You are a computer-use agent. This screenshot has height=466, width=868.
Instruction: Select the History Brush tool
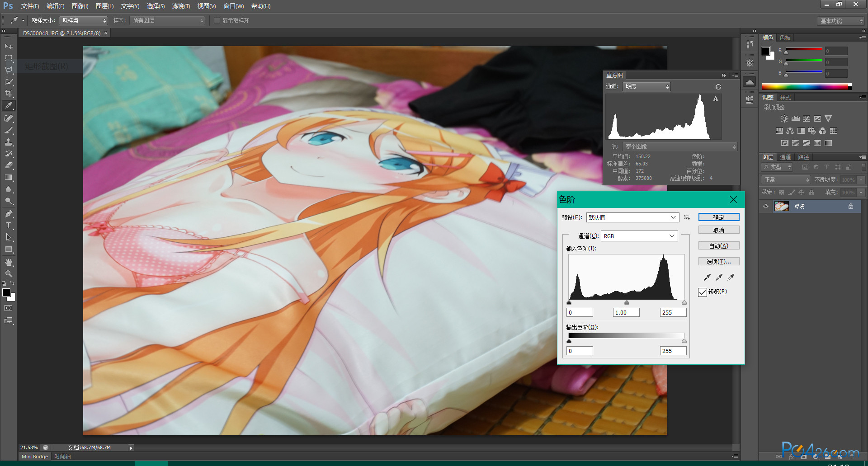tap(9, 154)
